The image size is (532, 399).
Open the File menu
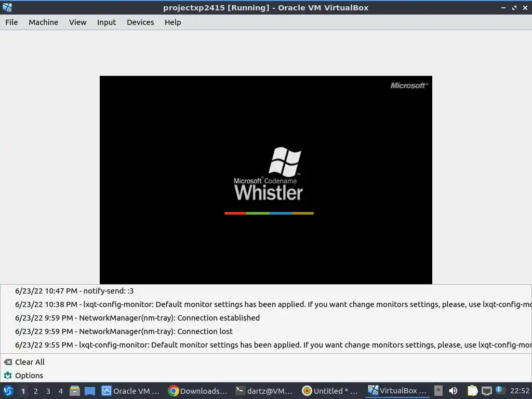click(11, 22)
